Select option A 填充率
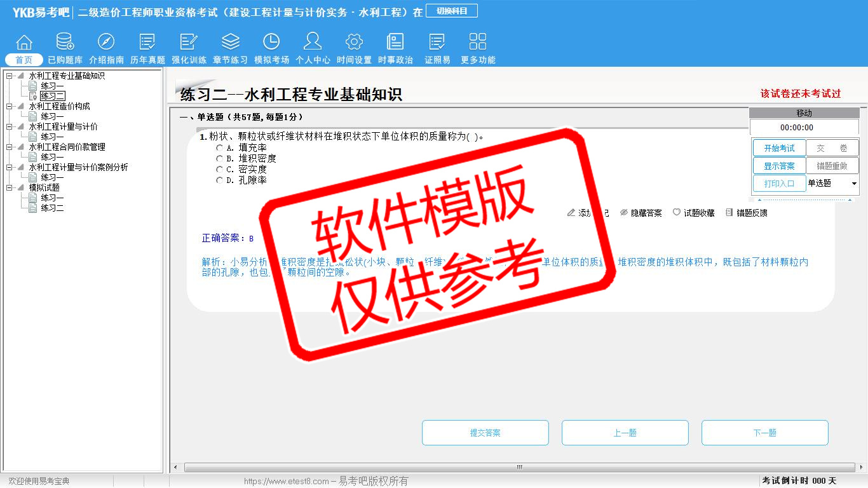The width and height of the screenshot is (868, 488). (220, 148)
